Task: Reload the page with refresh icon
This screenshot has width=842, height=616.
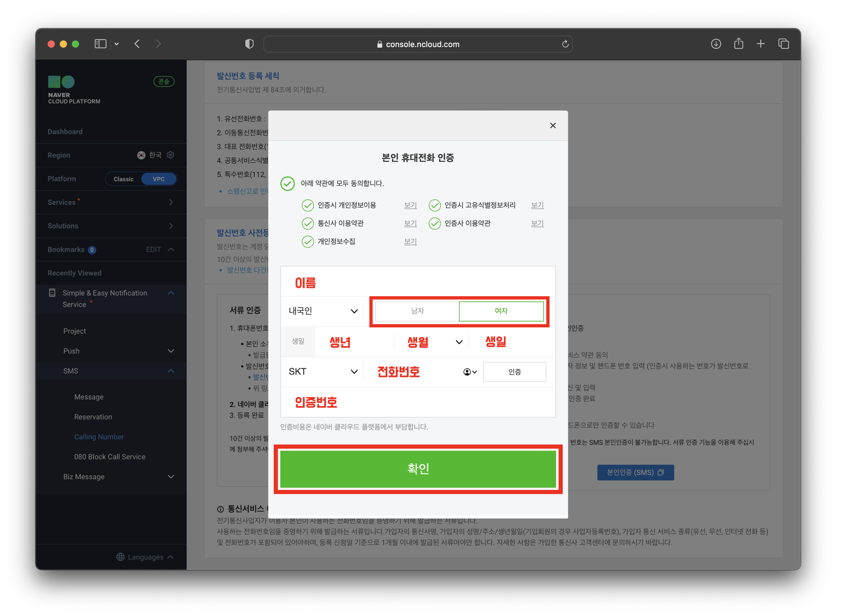Action: click(565, 44)
